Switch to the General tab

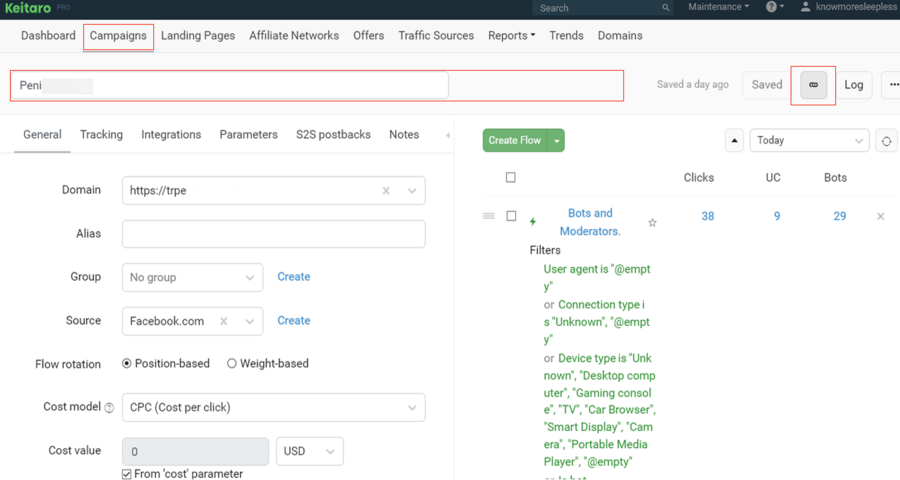[x=42, y=135]
